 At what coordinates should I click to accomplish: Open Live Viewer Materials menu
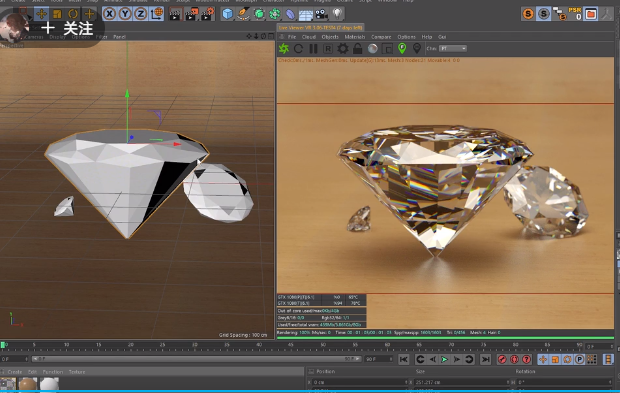point(355,37)
